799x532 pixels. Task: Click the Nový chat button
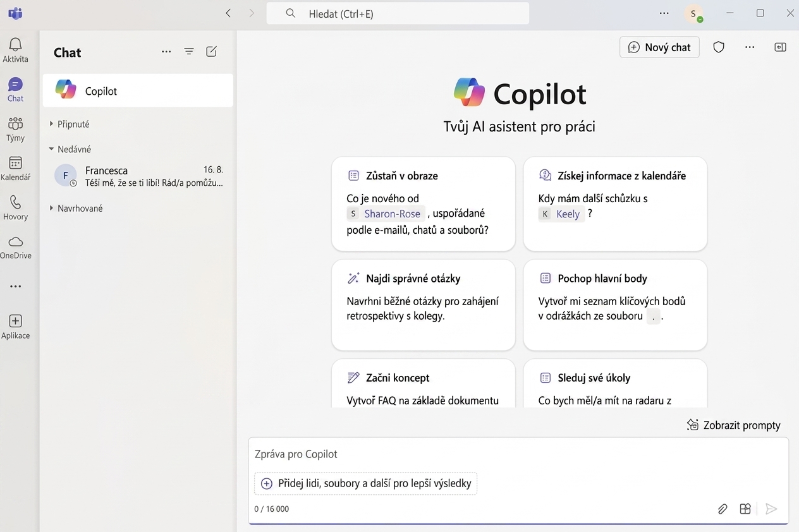[659, 47]
